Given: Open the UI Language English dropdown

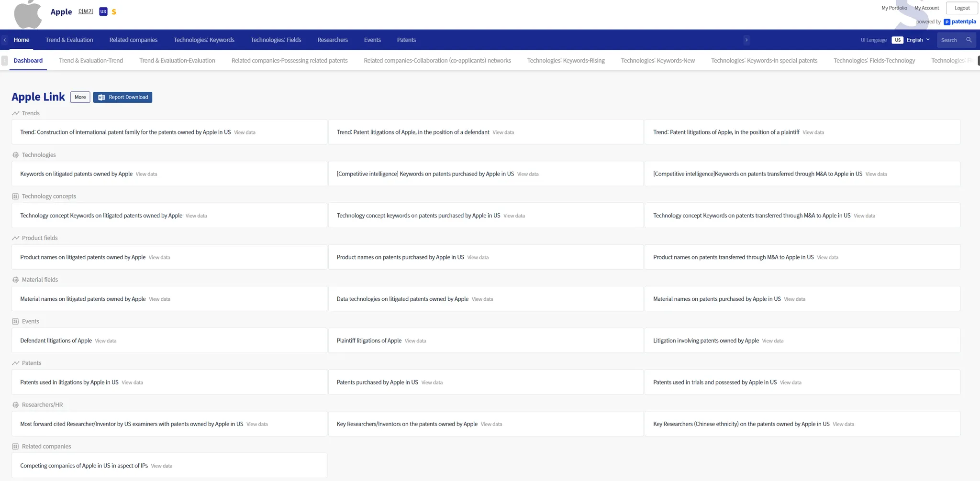Looking at the screenshot, I should 911,40.
